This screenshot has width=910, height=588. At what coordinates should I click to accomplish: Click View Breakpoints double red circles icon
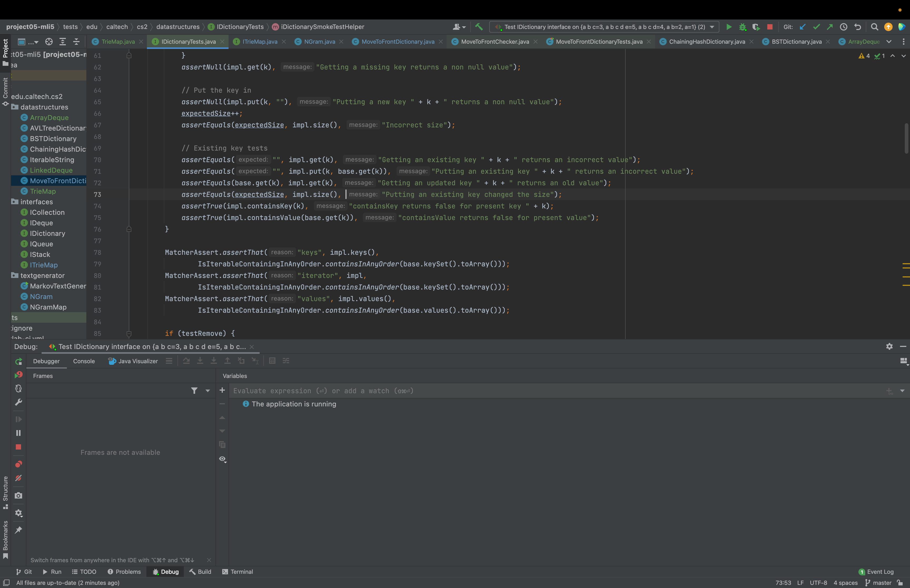[x=18, y=464]
